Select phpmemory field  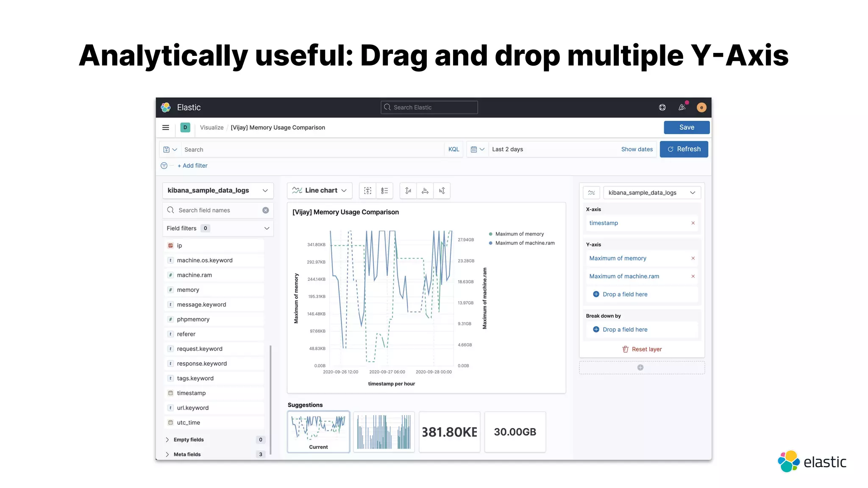214,319
